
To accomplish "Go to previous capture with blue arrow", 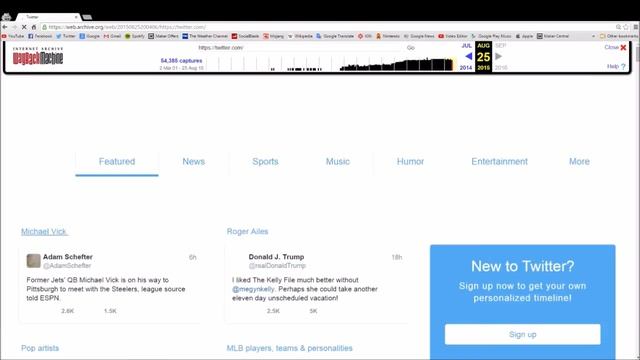I will point(469,56).
